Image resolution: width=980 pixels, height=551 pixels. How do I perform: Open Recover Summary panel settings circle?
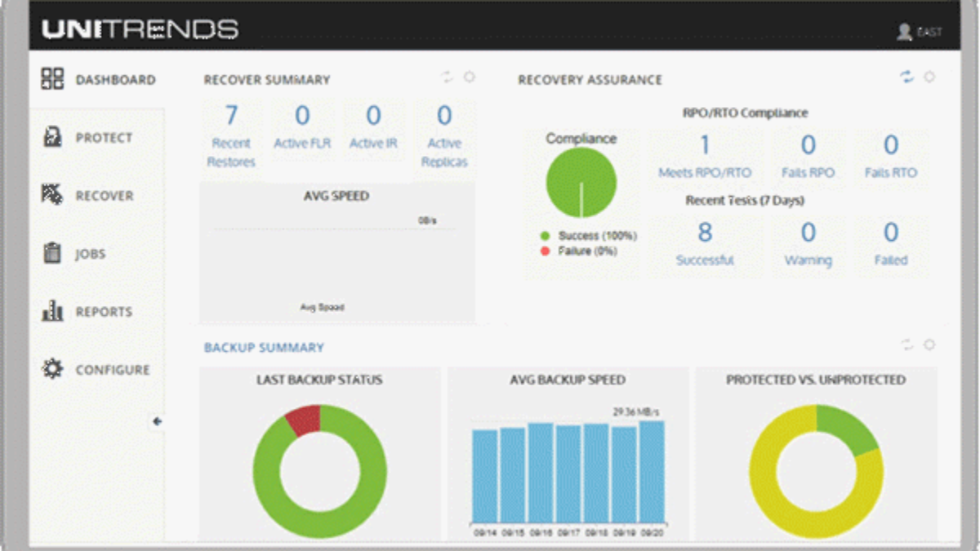coord(470,77)
